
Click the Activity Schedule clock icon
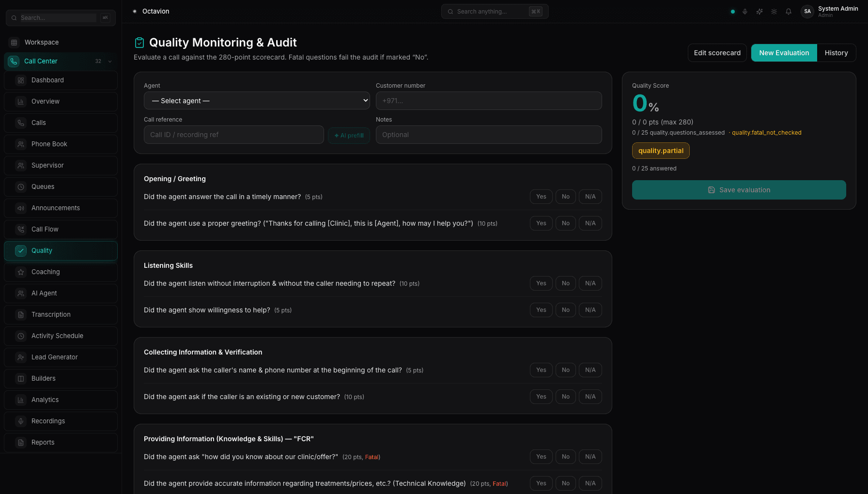pyautogui.click(x=21, y=336)
